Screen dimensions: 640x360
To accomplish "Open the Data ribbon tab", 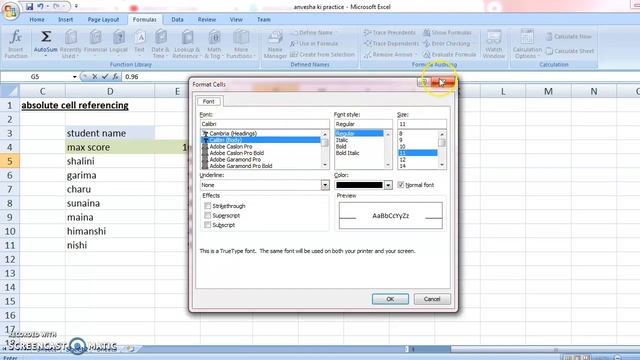I will pos(177,19).
